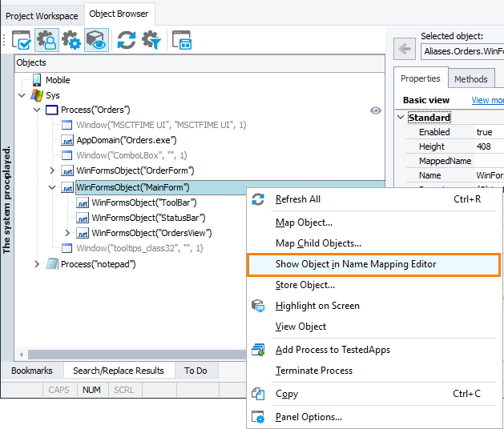The height and width of the screenshot is (429, 504).
Task: Collapse the Sys tree node
Action: 22,95
